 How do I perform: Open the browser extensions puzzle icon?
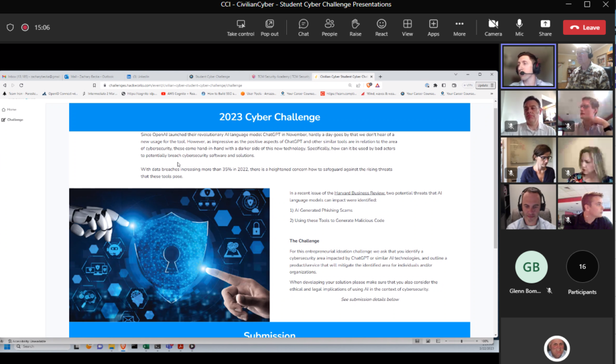pyautogui.click(x=436, y=85)
